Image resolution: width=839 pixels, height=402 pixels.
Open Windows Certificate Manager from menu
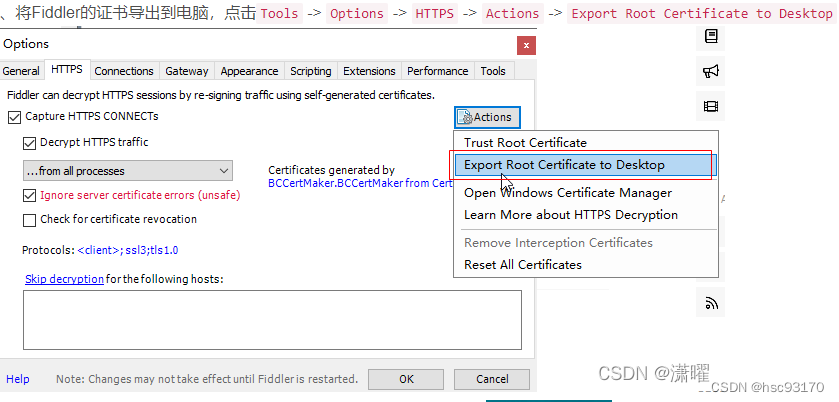click(x=567, y=193)
